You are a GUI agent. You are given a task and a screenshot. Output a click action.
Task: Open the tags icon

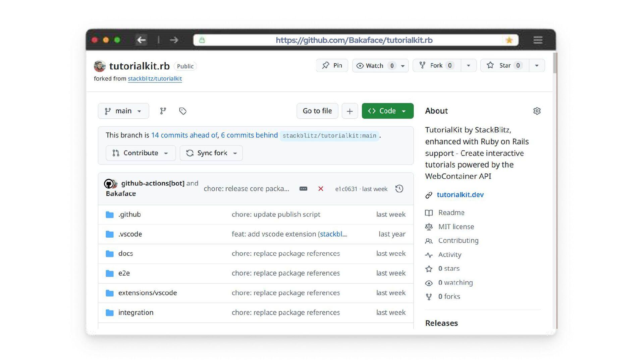pyautogui.click(x=183, y=111)
